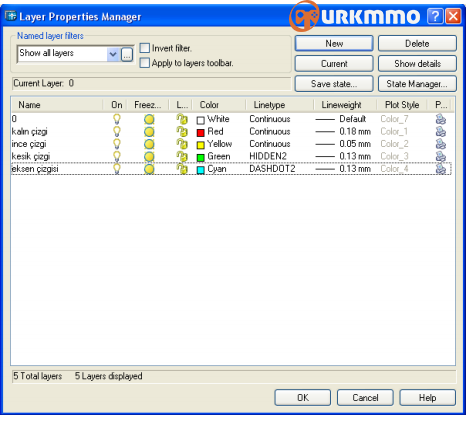Click the freeze sun icon for layer 0
This screenshot has height=422, width=471.
coord(149,119)
